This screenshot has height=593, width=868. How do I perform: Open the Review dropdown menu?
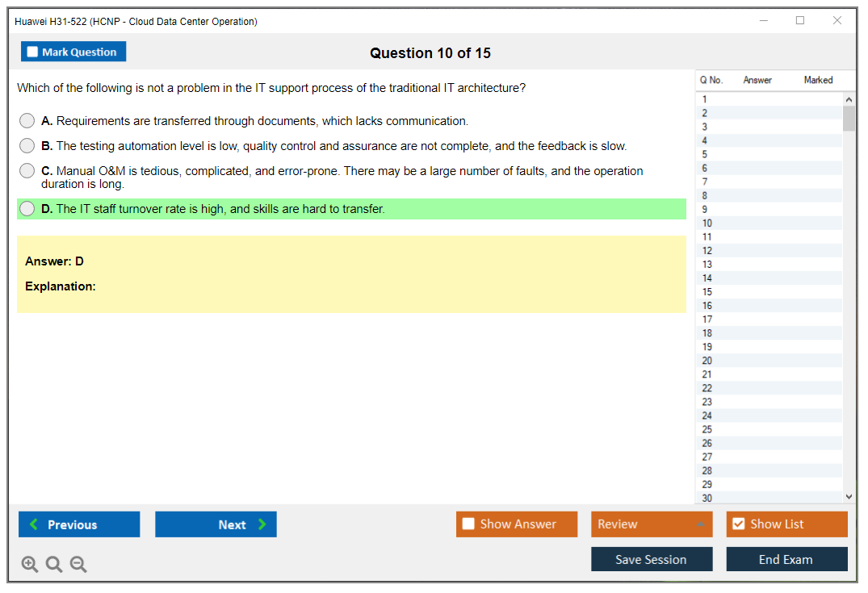[x=651, y=524]
